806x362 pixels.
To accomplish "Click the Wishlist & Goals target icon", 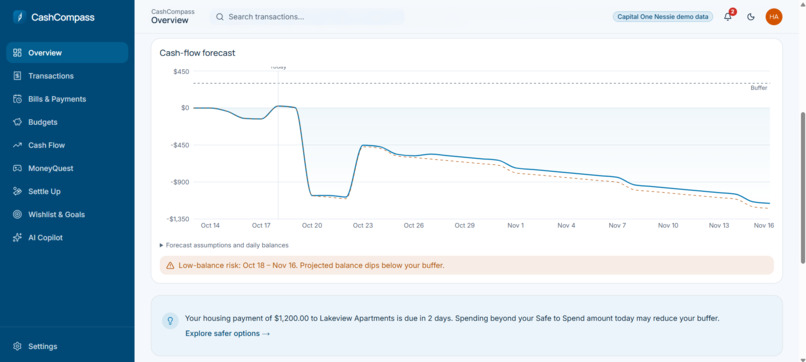I will [17, 214].
